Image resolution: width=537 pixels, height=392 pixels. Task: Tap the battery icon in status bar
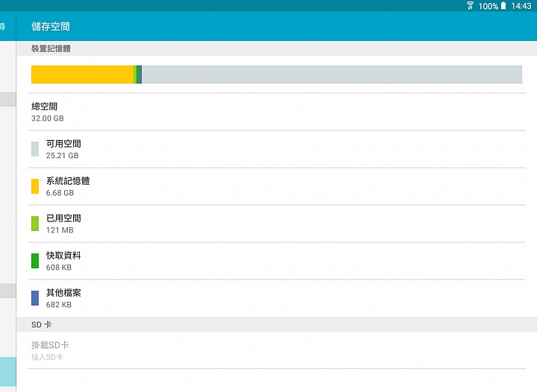[503, 5]
